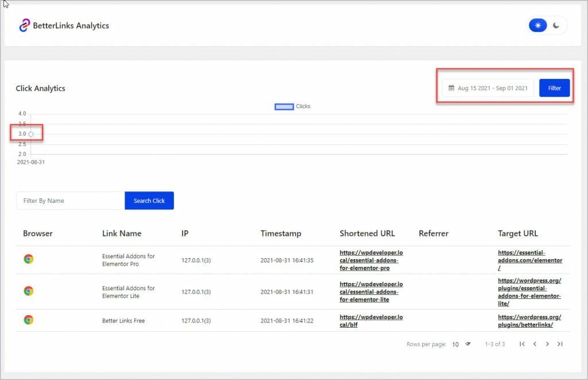Click the Referrer column header
The width and height of the screenshot is (588, 380).
[434, 233]
